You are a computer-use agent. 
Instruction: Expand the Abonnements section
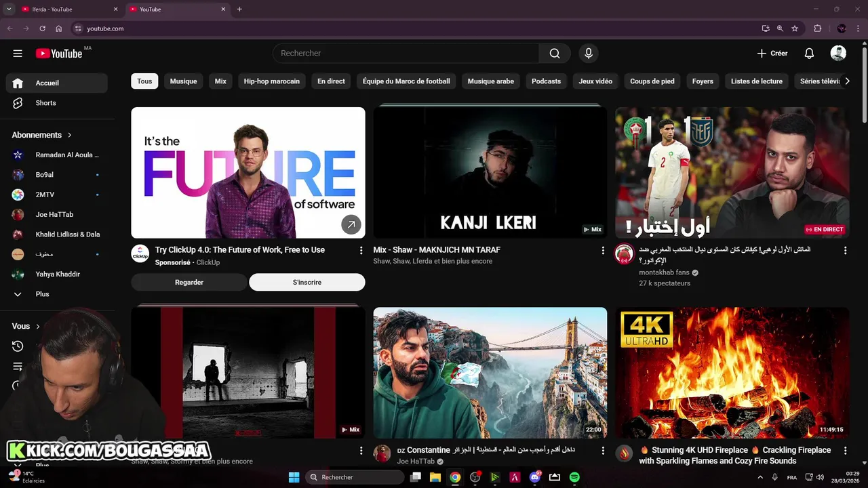[42, 135]
